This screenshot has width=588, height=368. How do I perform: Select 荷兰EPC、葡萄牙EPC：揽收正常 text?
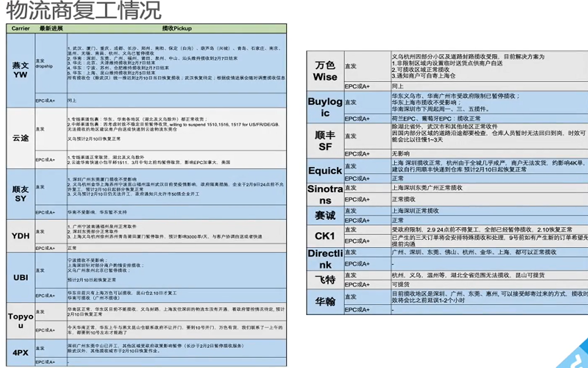[436, 119]
